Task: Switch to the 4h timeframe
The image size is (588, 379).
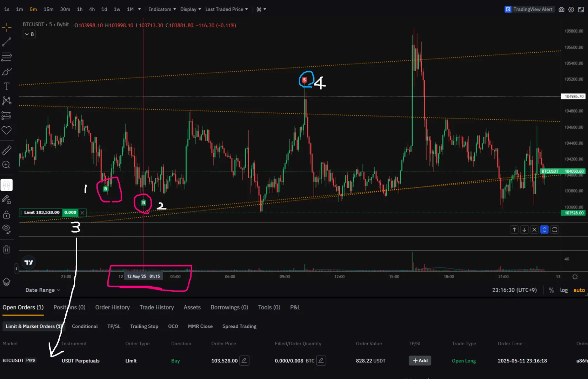Action: coord(92,9)
